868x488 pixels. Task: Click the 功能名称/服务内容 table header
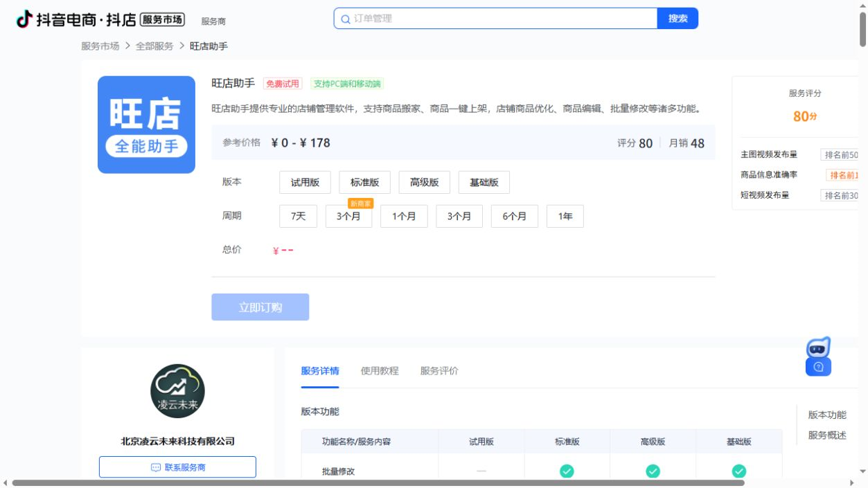356,442
